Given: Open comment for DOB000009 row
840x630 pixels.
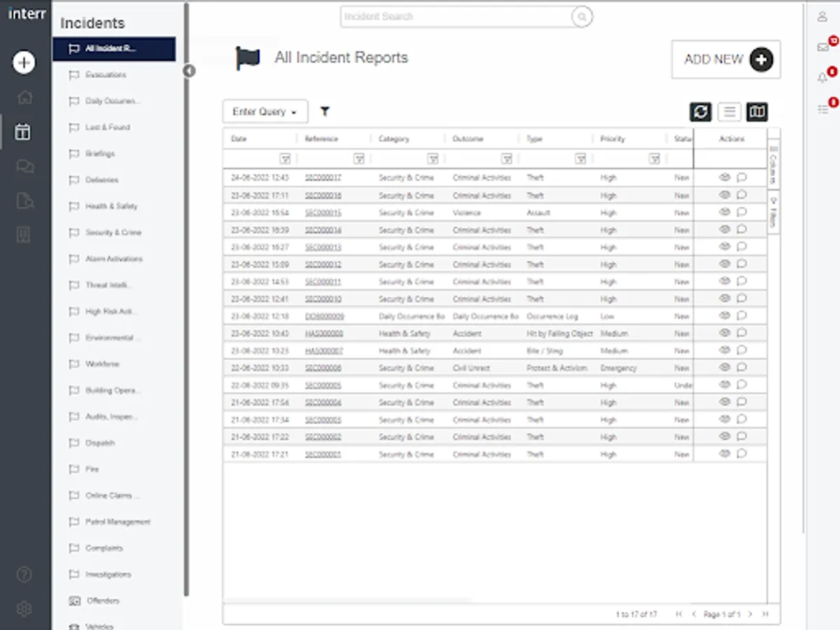Looking at the screenshot, I should [742, 316].
